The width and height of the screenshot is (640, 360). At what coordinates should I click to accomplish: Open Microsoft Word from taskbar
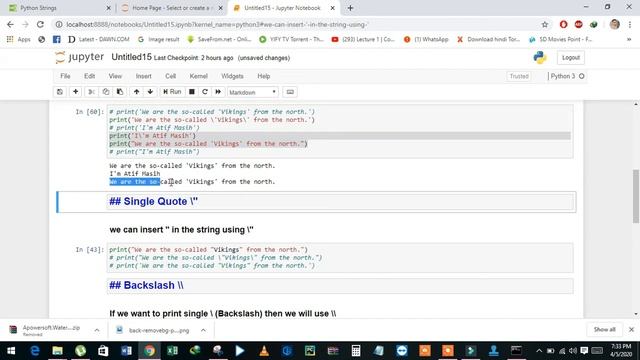pos(126,351)
